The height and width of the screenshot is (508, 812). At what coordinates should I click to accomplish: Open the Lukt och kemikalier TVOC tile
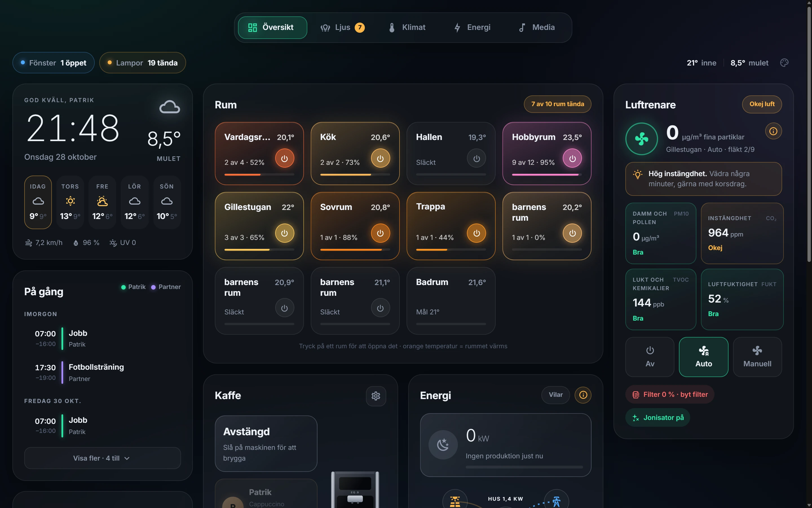[x=661, y=299]
